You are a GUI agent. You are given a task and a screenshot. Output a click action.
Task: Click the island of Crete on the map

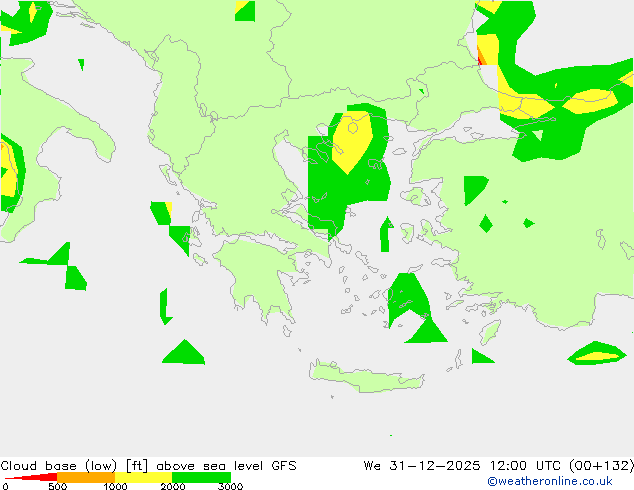[x=366, y=377]
